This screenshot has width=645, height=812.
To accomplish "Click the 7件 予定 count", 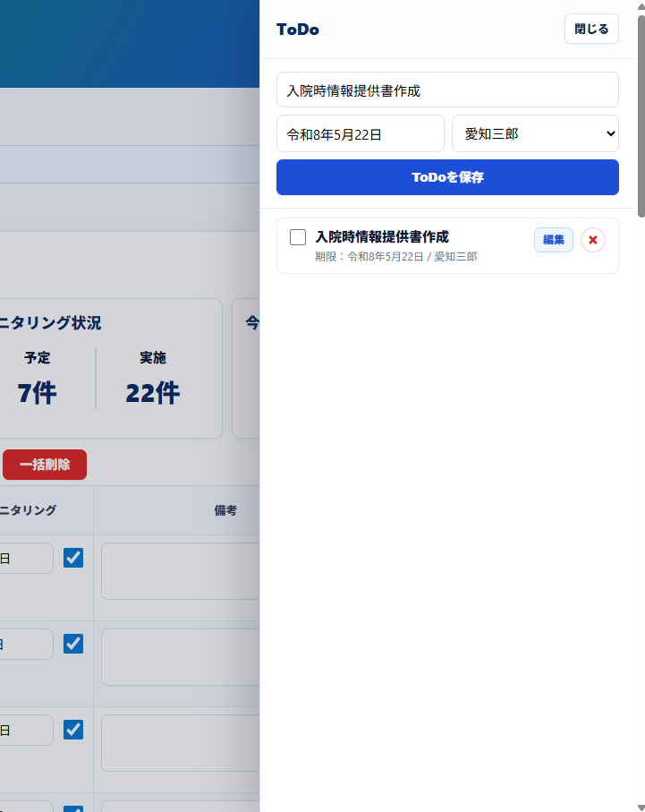I will tap(37, 392).
